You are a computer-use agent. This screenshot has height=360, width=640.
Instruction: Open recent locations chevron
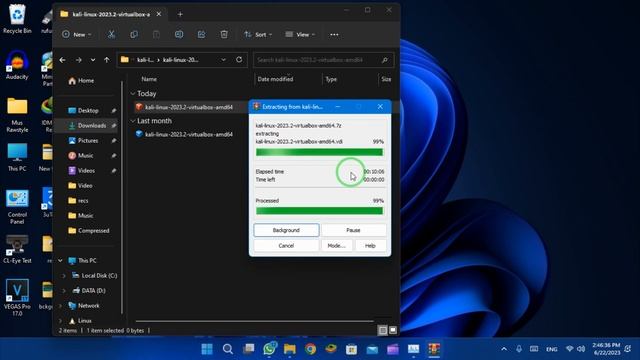click(x=93, y=60)
